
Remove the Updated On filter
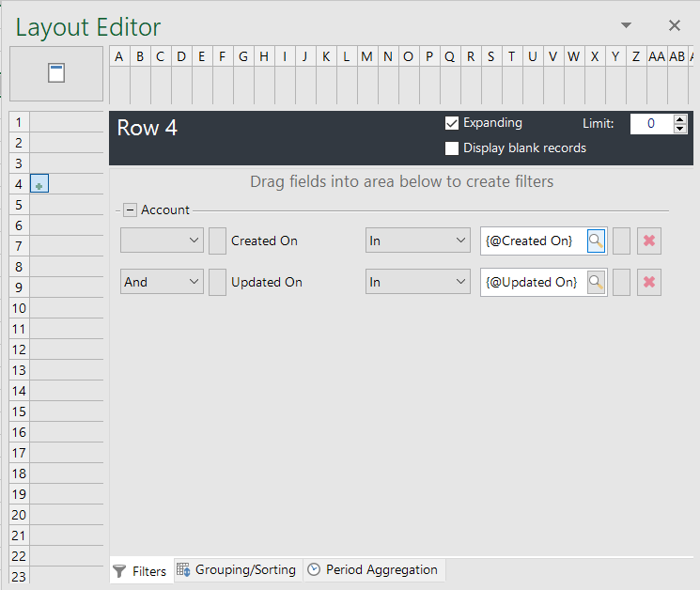(x=648, y=283)
